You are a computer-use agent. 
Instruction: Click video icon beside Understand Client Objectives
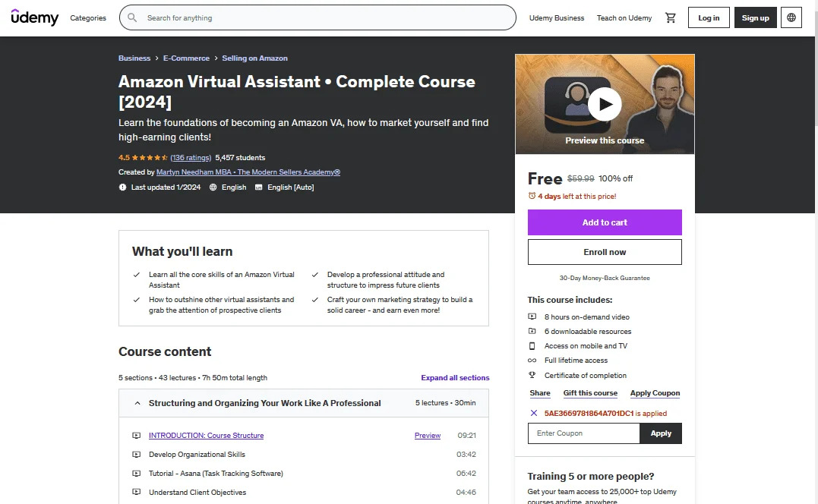click(136, 492)
